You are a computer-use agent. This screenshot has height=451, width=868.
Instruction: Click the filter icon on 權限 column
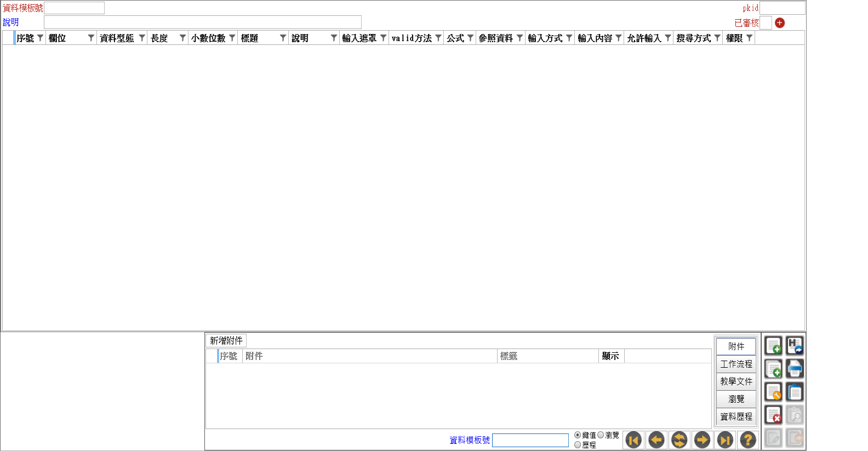point(749,38)
